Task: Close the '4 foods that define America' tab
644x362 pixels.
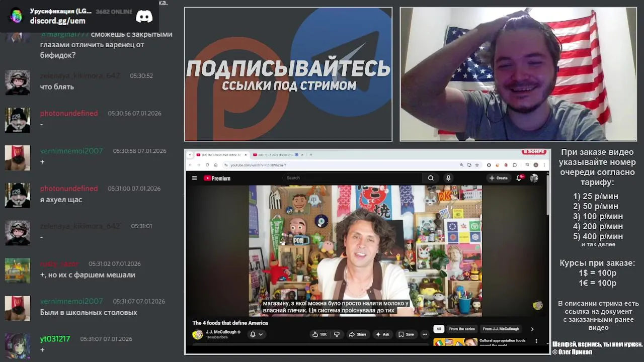Action: pyautogui.click(x=246, y=155)
